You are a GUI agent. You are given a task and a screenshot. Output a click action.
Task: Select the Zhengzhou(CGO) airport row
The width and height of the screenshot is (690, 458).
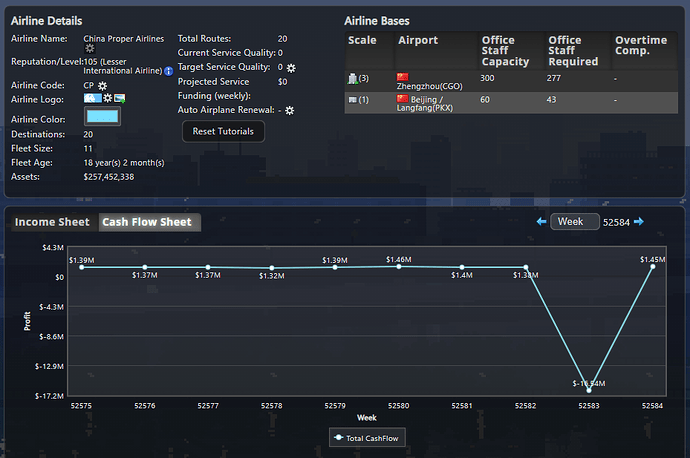point(511,81)
